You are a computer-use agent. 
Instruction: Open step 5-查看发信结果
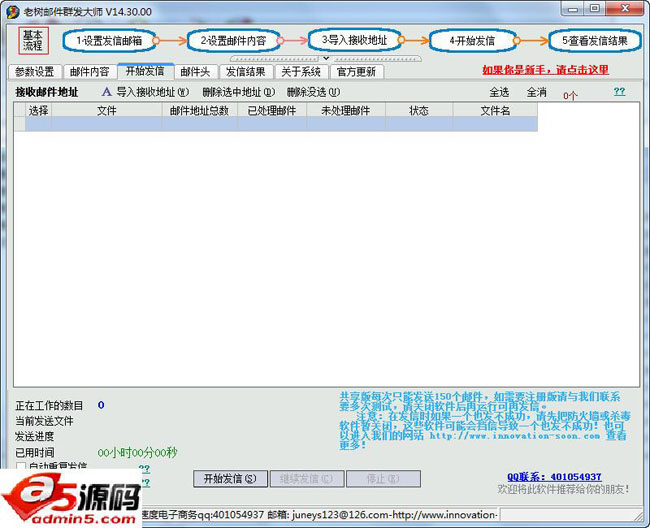(x=595, y=41)
